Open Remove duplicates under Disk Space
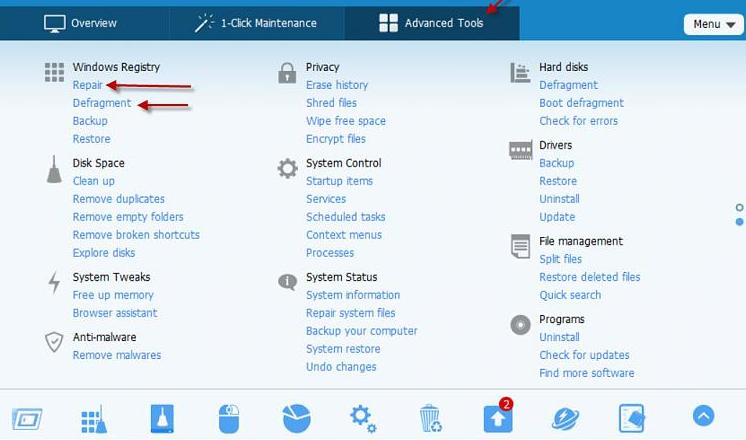746x440 pixels. pyautogui.click(x=118, y=199)
